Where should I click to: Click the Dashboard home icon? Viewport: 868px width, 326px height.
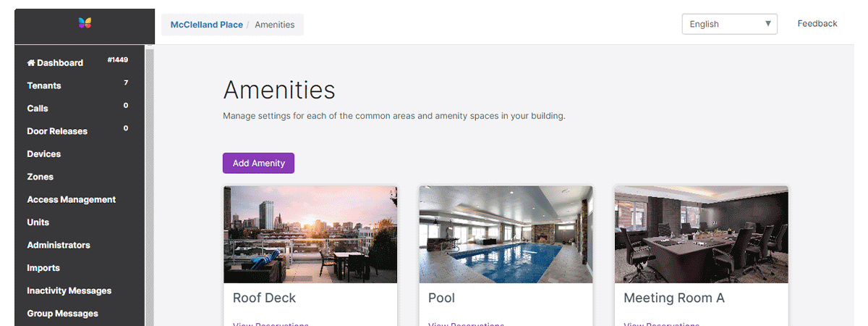pyautogui.click(x=31, y=63)
